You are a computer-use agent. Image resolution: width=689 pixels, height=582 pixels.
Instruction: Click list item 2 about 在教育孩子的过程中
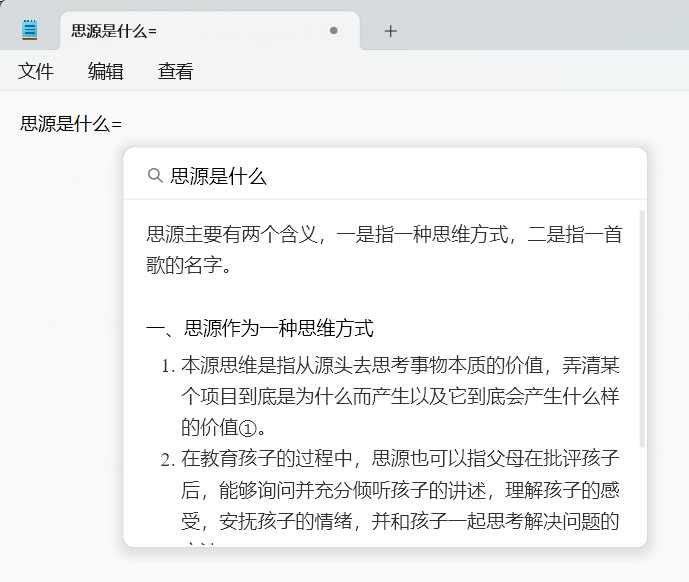390,497
